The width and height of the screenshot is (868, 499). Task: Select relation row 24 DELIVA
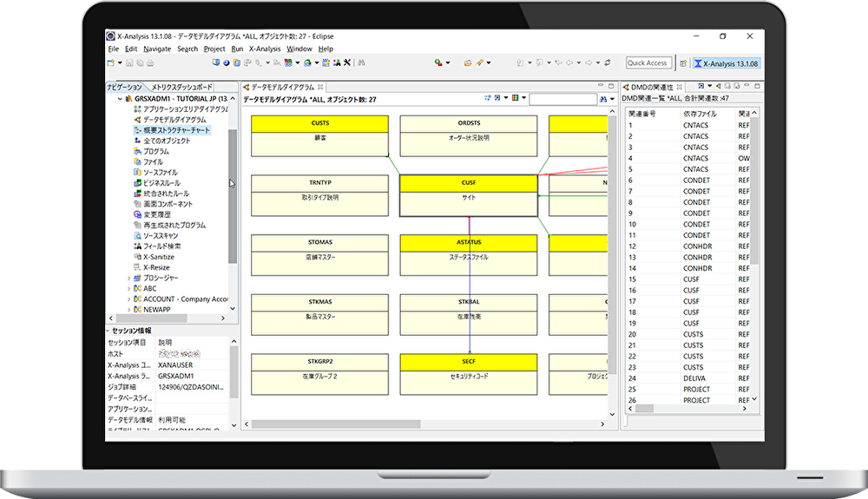[688, 378]
